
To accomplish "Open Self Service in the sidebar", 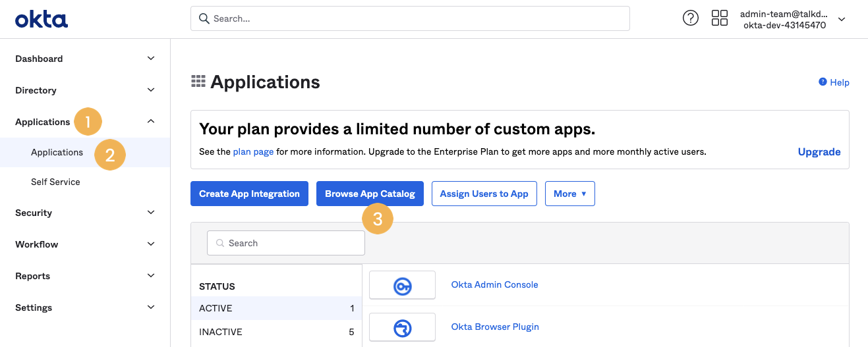I will click(55, 182).
